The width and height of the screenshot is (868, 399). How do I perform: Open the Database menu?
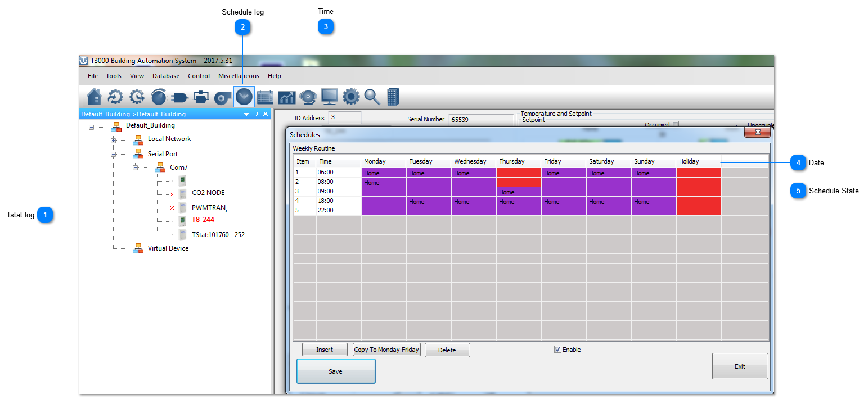coord(166,76)
